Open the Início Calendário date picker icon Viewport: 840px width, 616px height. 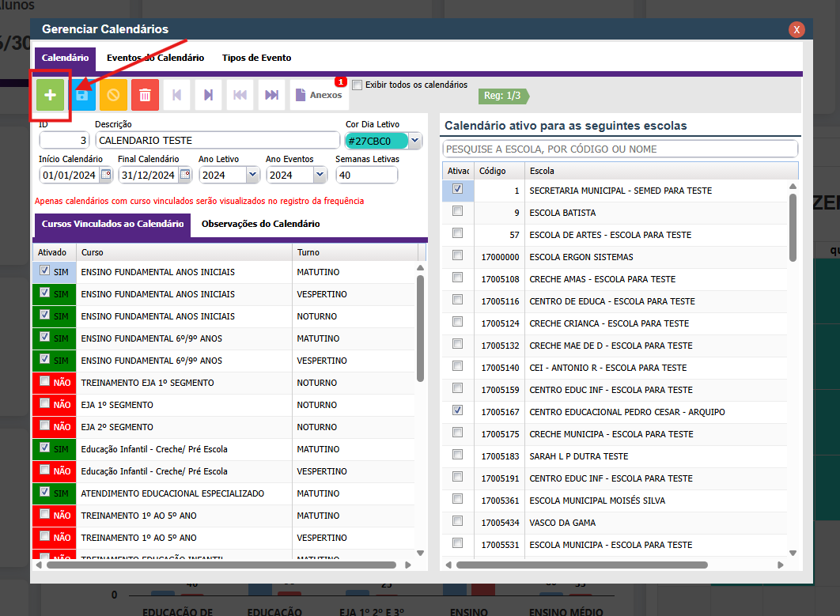107,175
